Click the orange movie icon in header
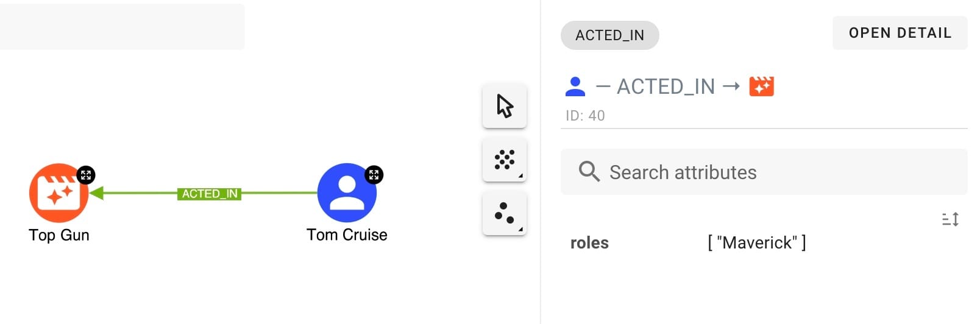This screenshot has height=324, width=980. tap(761, 86)
